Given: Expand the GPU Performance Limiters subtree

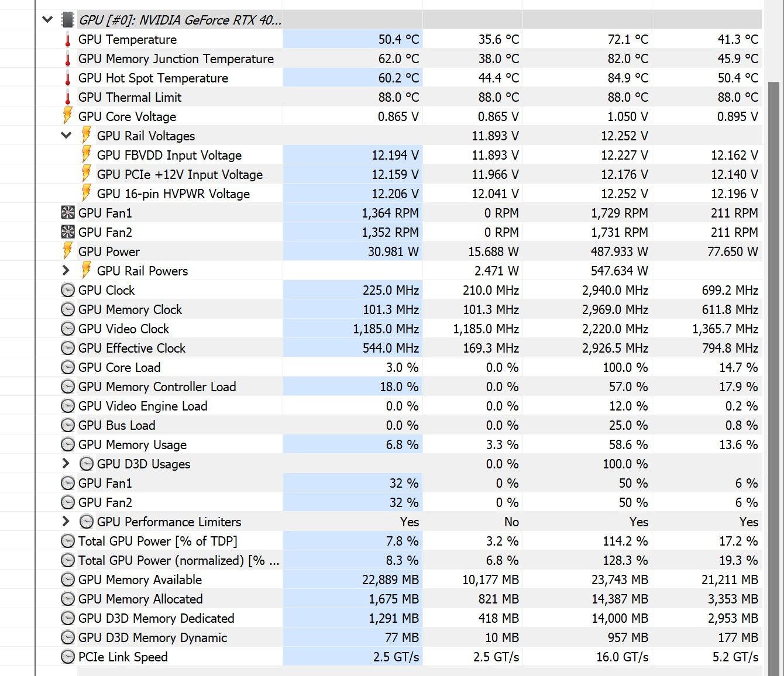Looking at the screenshot, I should [x=66, y=522].
